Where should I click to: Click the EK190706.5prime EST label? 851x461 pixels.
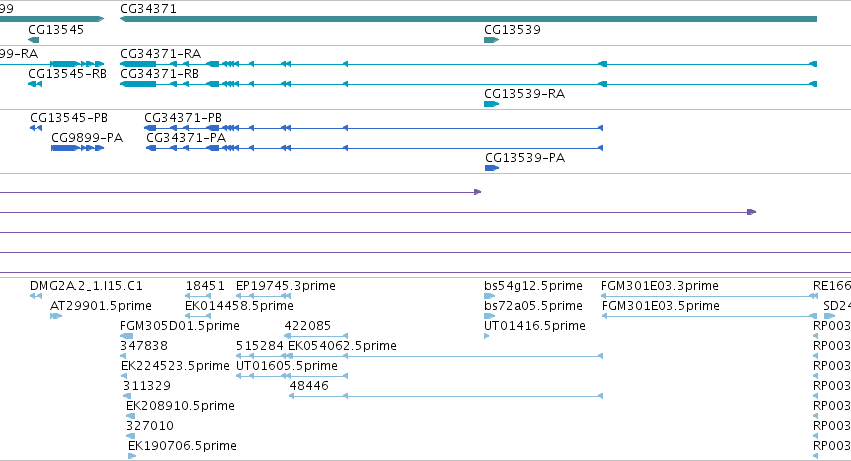click(182, 446)
